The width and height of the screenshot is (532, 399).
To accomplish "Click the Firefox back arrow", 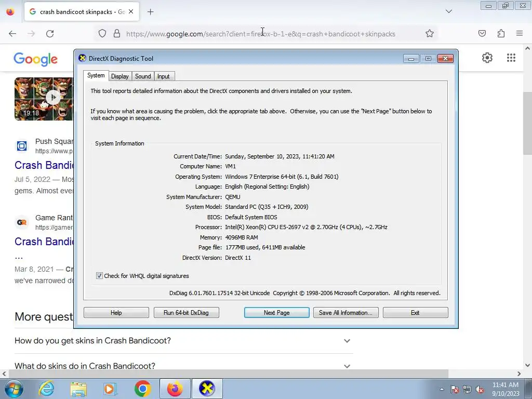I will point(12,34).
